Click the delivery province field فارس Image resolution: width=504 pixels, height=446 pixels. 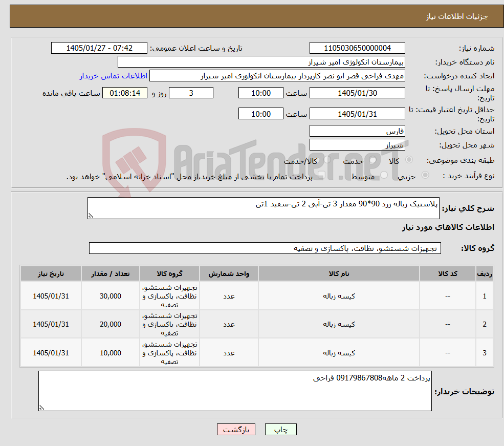coord(357,131)
